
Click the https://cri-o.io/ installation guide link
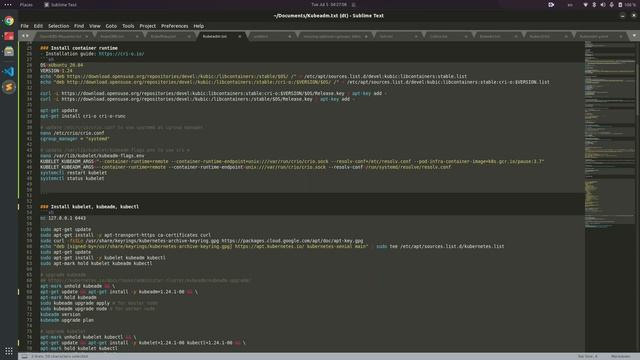[x=121, y=53]
